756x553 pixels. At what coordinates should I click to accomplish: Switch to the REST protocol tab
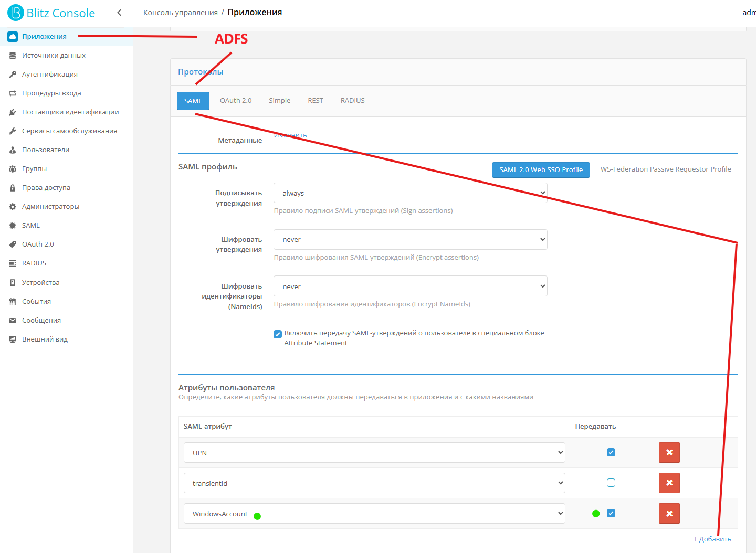coord(316,101)
